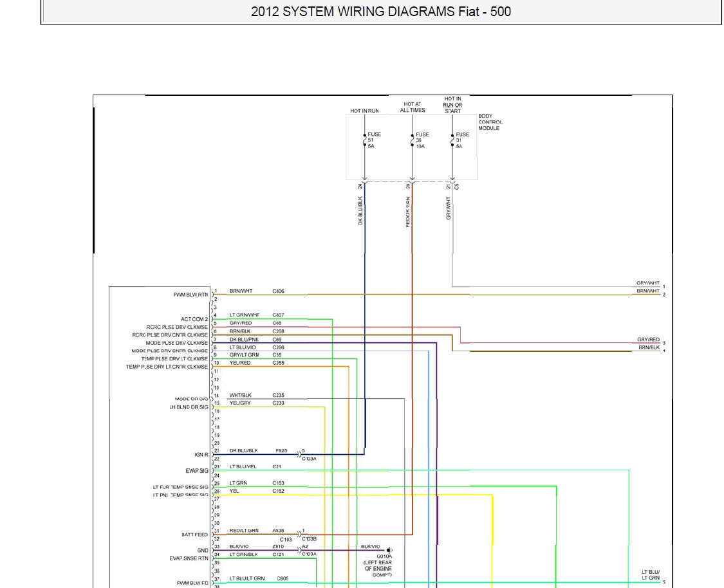The height and width of the screenshot is (588, 724).
Task: Select connector code 'C163'
Action: coord(279,482)
